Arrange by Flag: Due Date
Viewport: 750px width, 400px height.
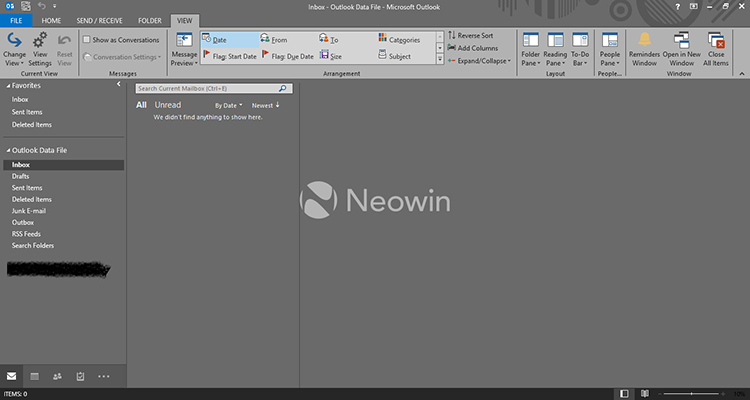pos(287,56)
